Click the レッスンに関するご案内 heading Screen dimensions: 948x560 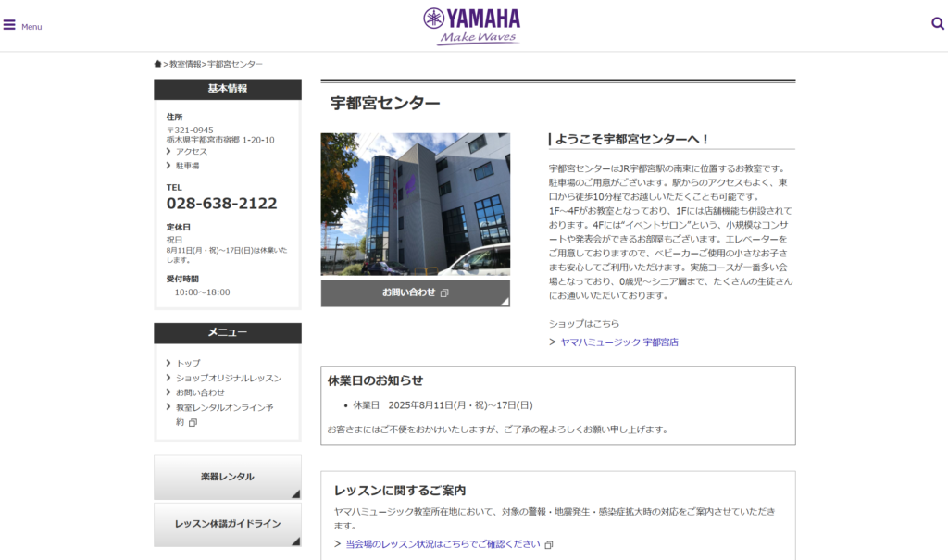400,491
